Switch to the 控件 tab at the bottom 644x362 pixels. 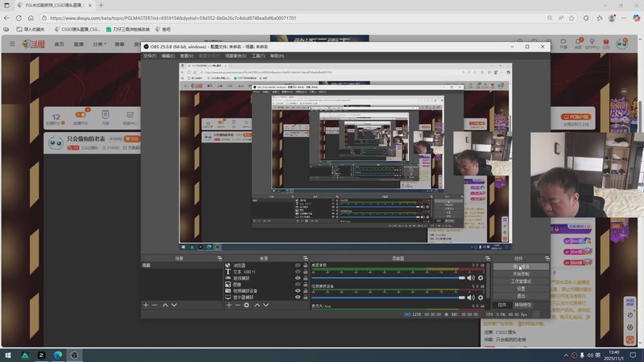(x=502, y=305)
